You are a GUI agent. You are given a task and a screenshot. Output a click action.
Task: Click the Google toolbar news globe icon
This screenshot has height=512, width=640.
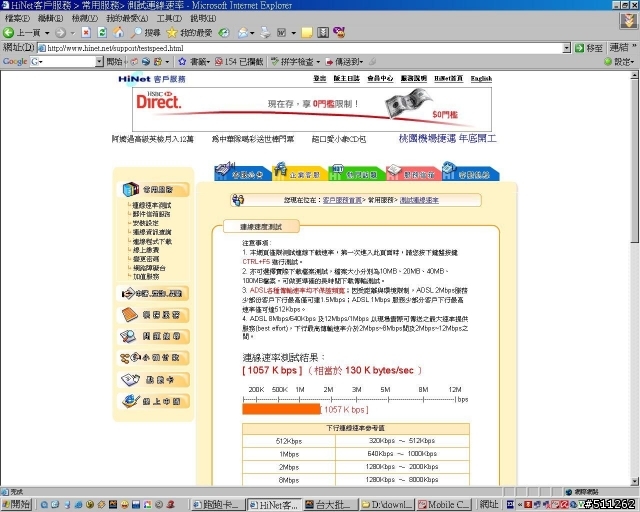click(146, 62)
